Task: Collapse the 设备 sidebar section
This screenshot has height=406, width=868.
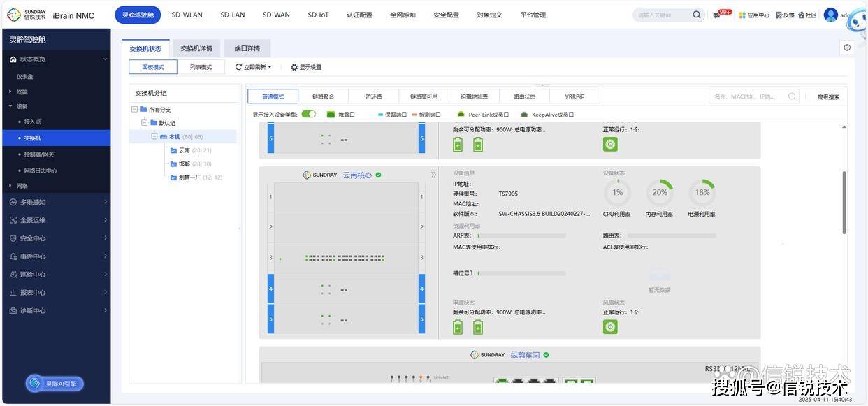Action: pyautogui.click(x=10, y=106)
